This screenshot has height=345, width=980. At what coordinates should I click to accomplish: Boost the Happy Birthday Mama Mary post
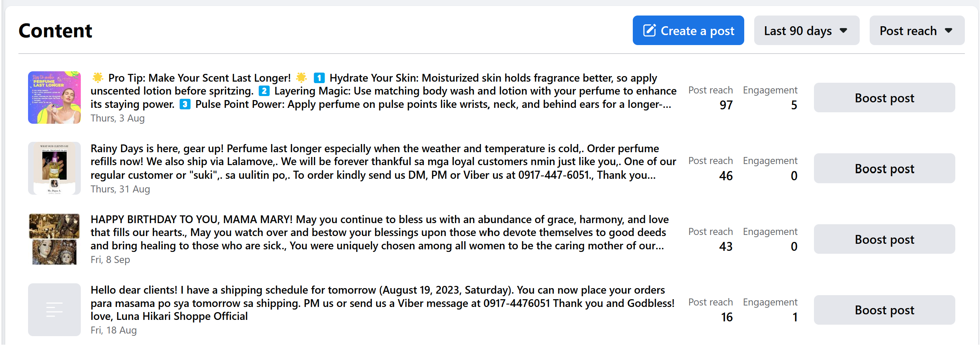(x=884, y=239)
